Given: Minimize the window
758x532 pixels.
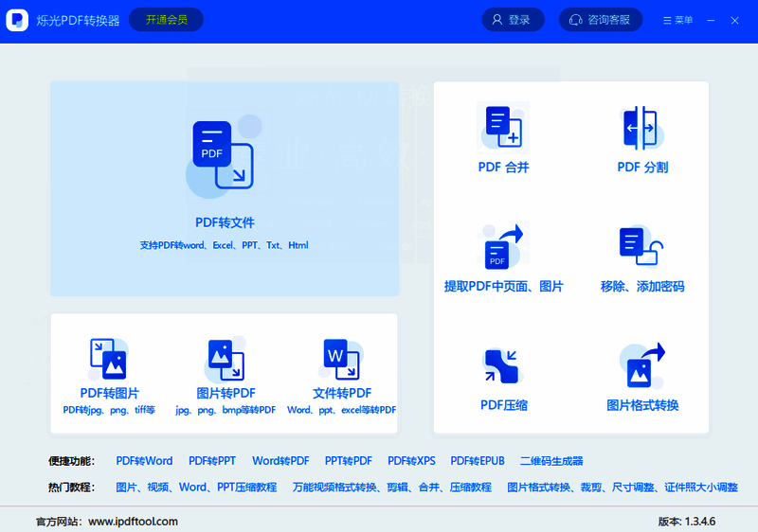Looking at the screenshot, I should click(711, 20).
